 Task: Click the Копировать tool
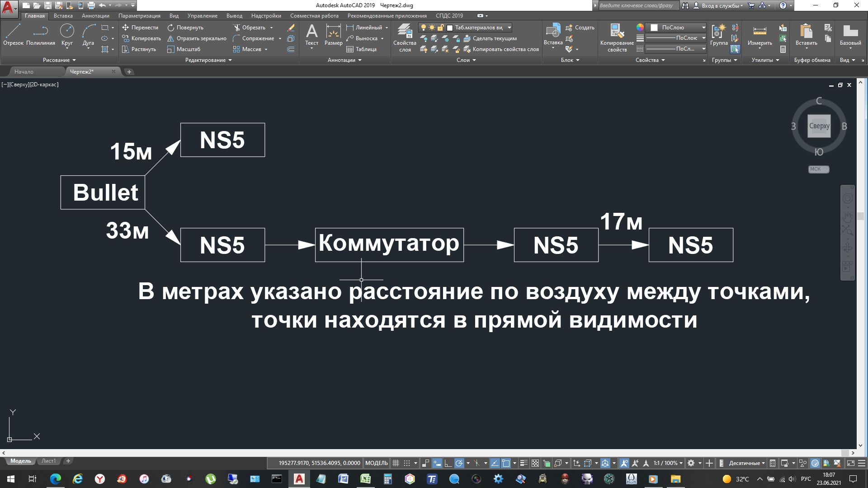pos(142,38)
